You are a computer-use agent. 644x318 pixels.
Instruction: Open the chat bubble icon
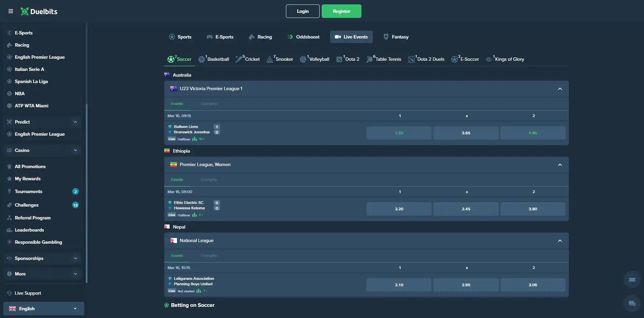click(x=632, y=303)
